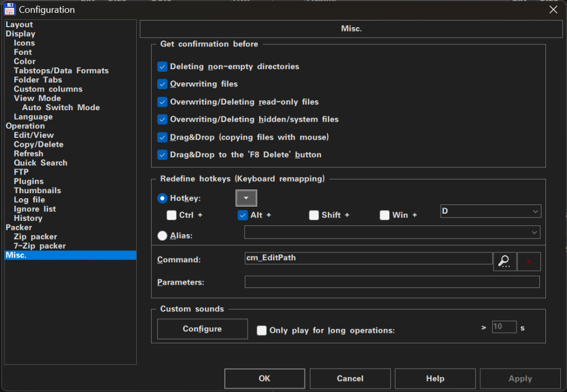Check Only play for long operations
The image size is (567, 392).
pyautogui.click(x=261, y=331)
